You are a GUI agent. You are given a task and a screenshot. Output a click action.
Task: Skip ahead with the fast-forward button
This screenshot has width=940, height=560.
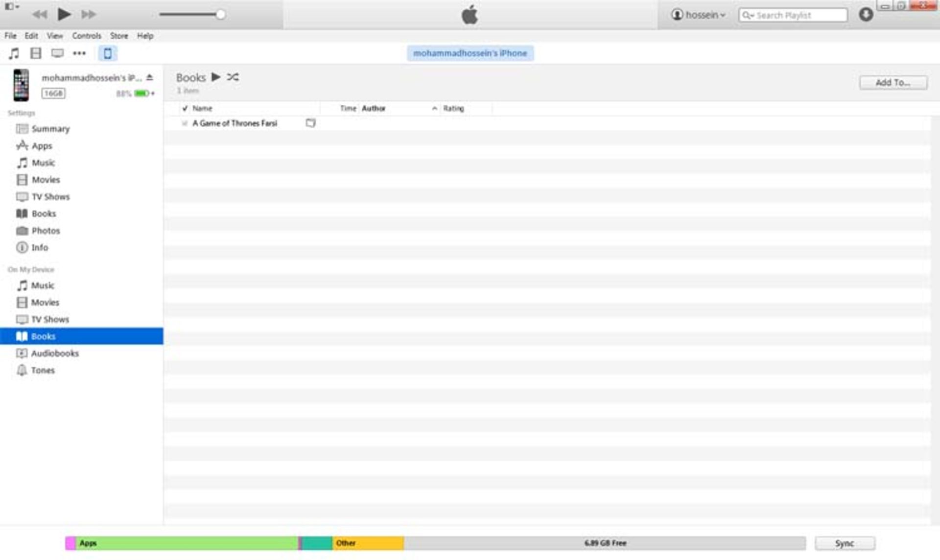click(89, 15)
